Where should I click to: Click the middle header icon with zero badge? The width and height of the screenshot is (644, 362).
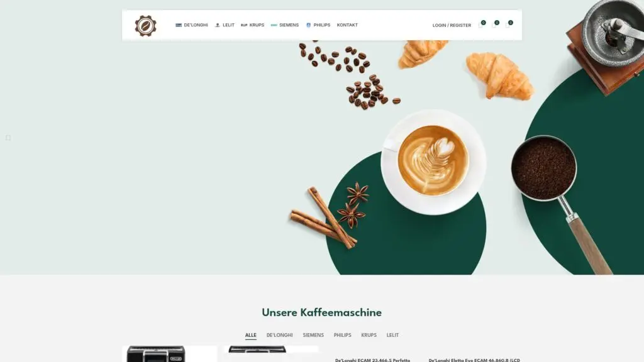[x=495, y=25]
